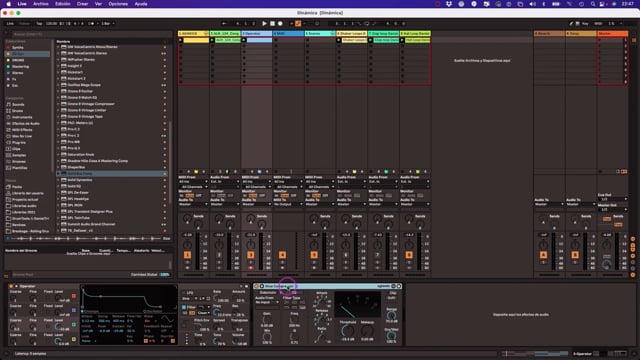Launch the clip on the Operator track
Screen dimensions: 640x360
click(244, 40)
